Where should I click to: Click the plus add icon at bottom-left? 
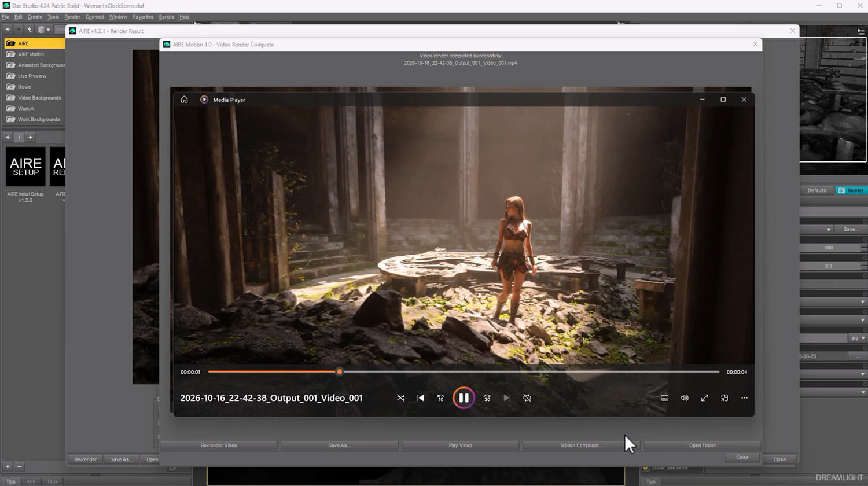[x=8, y=466]
